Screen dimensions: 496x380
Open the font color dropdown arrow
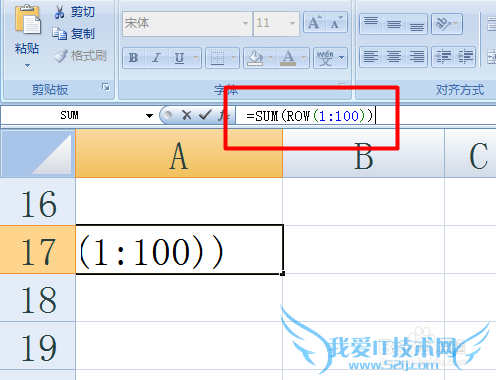[304, 58]
